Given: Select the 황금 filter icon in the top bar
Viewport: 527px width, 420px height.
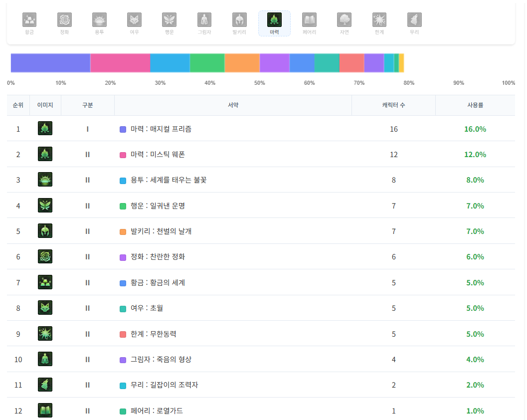Looking at the screenshot, I should coord(29,20).
